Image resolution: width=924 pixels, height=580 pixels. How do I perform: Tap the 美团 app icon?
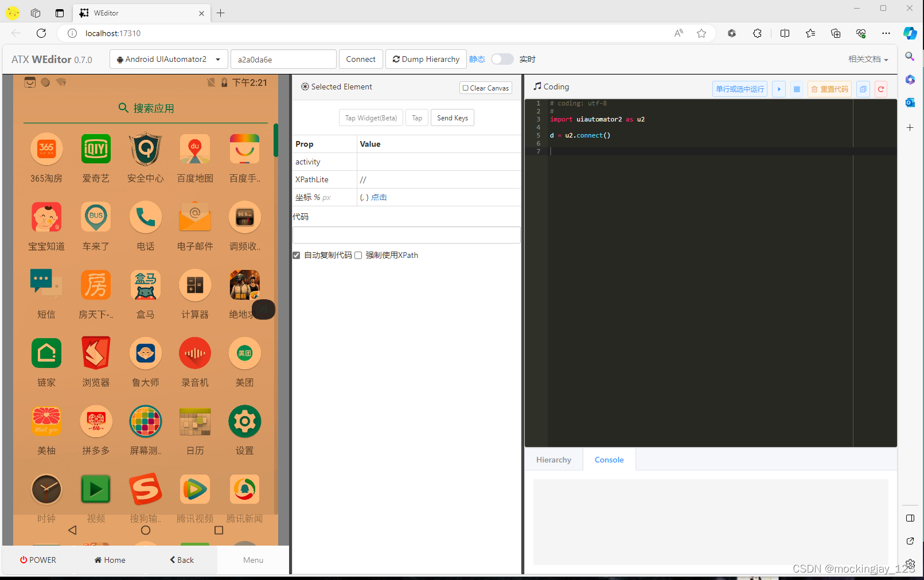coord(244,353)
